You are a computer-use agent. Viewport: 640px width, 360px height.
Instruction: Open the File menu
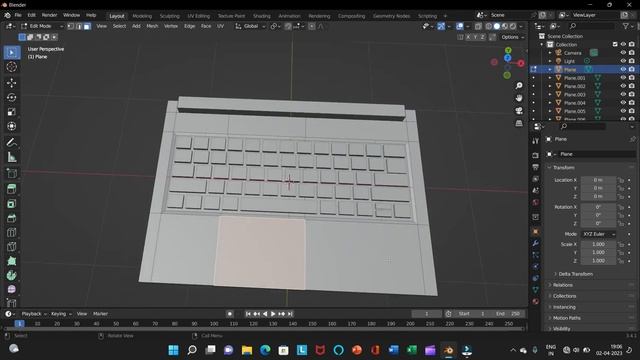(18, 15)
